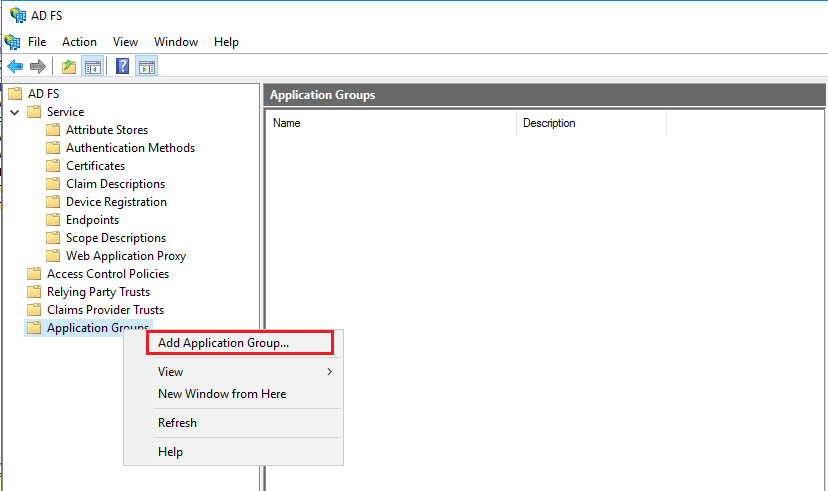Open the Window menu
Image resolution: width=828 pixels, height=491 pixels.
[x=176, y=42]
